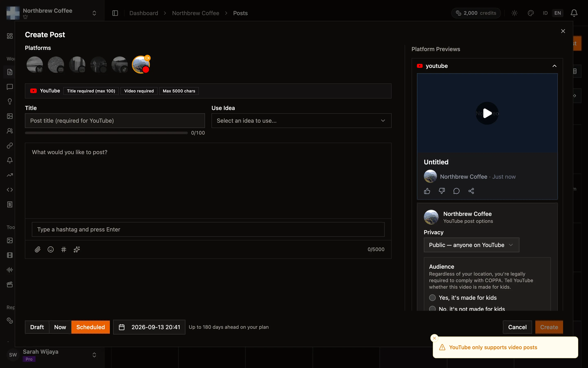Open the analytics trending arrow sidebar icon

(10, 175)
